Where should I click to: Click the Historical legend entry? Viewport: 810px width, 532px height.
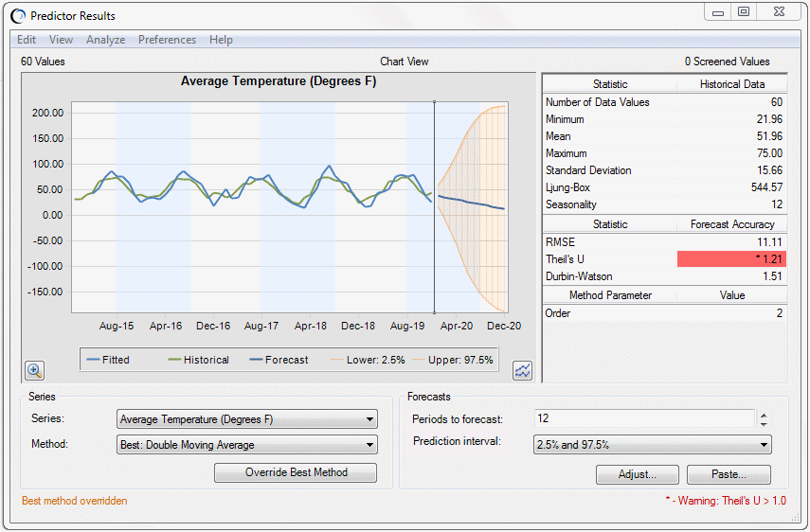[199, 360]
